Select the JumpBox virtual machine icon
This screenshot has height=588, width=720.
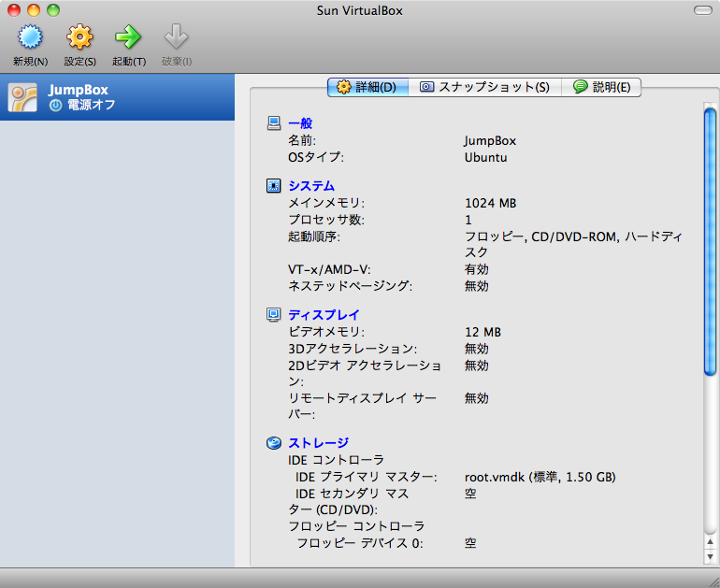coord(22,97)
